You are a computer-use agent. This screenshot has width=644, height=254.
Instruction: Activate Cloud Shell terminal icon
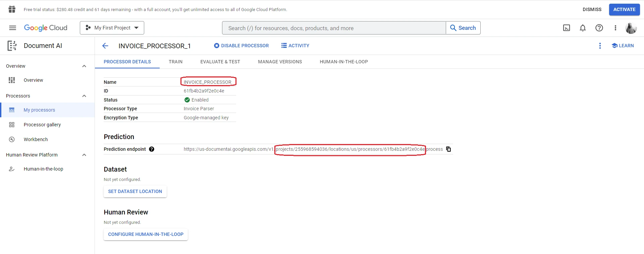(567, 28)
